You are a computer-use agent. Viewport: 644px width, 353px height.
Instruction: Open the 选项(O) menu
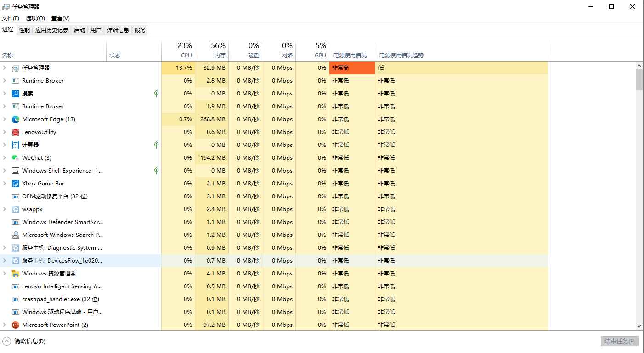coord(35,18)
